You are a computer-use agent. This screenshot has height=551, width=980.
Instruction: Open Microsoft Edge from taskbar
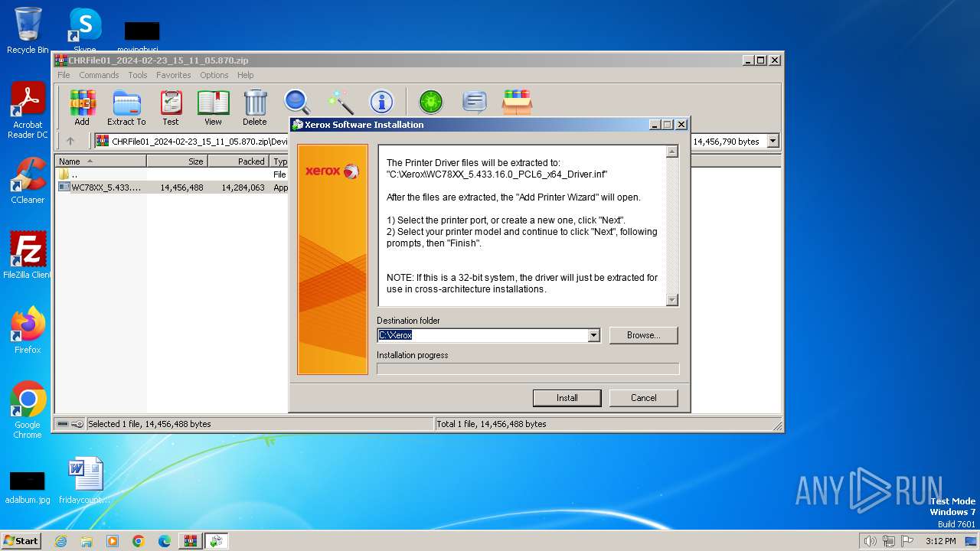click(x=165, y=541)
